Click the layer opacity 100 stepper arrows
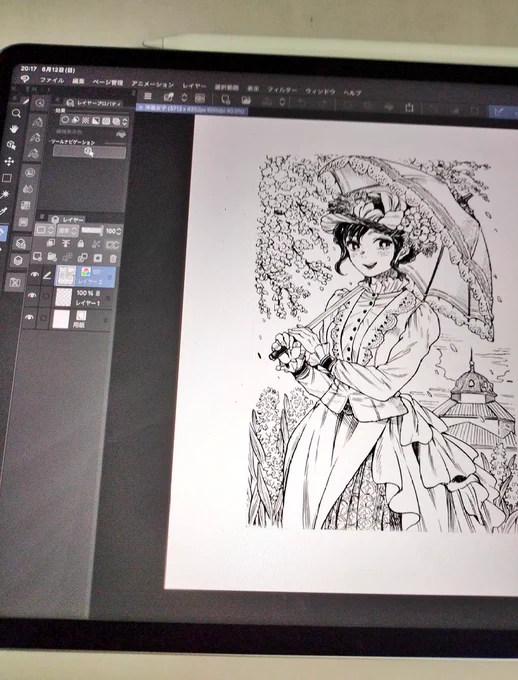This screenshot has width=518, height=680. click(x=119, y=232)
